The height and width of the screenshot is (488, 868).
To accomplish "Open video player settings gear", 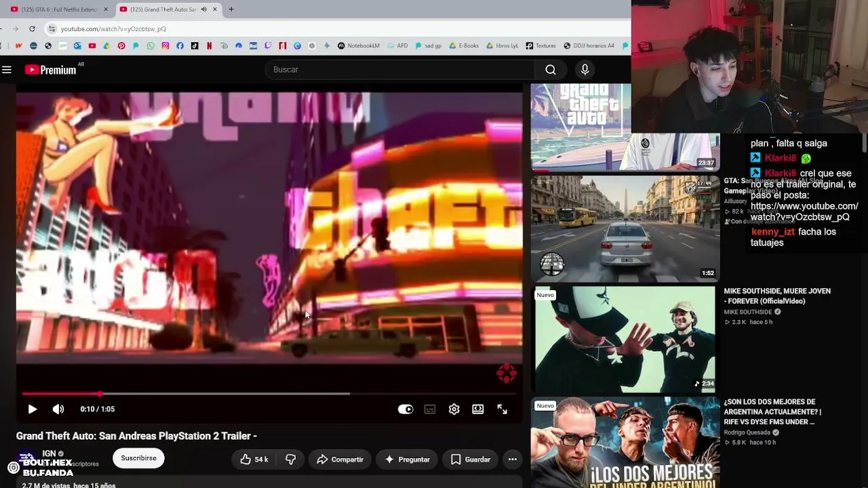I will pos(454,409).
